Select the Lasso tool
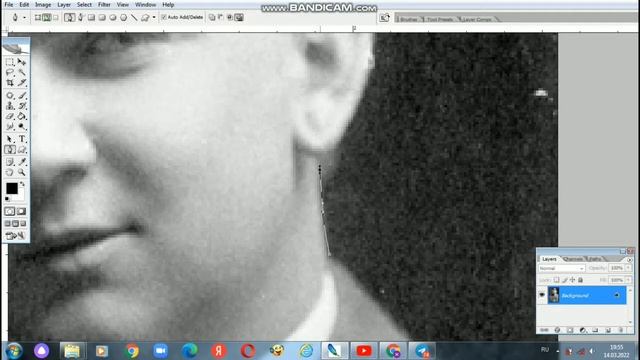This screenshot has height=360, width=640. [10, 72]
